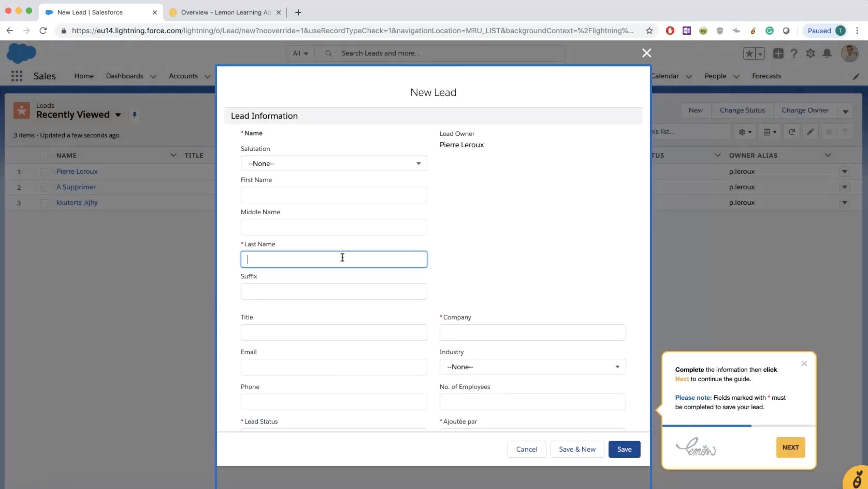Viewport: 868px width, 489px height.
Task: Click the user avatar profile icon
Action: [849, 53]
